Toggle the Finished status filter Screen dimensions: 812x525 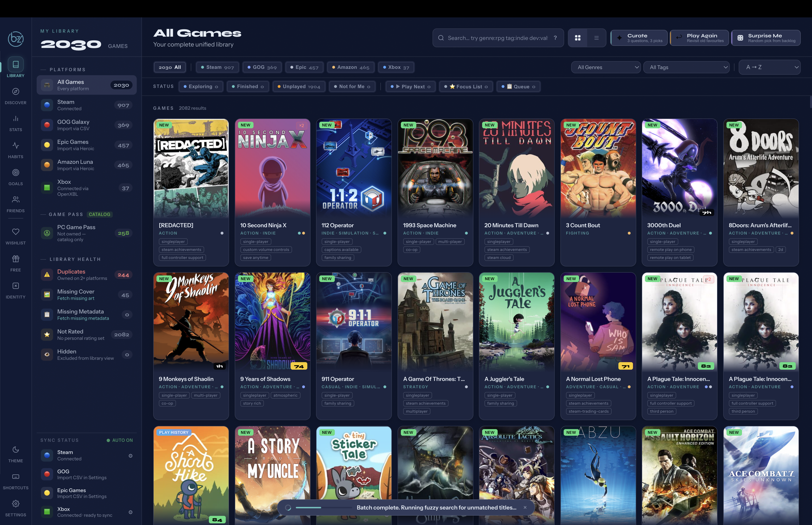pyautogui.click(x=248, y=86)
